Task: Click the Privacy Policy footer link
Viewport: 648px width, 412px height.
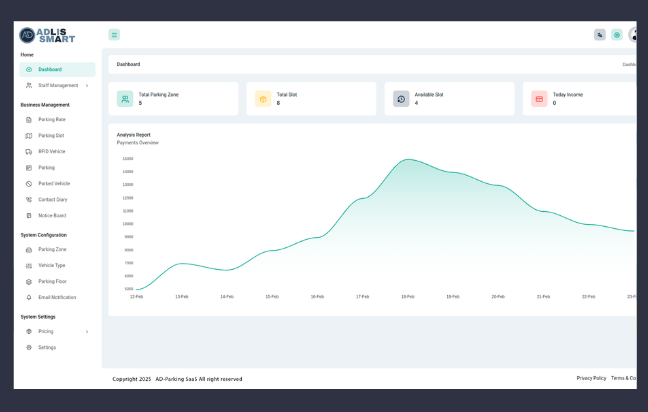Action: pos(591,378)
